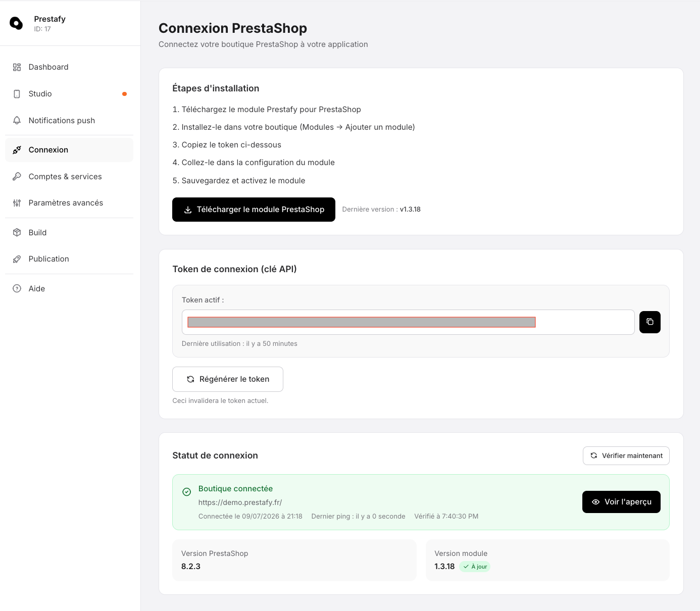Click the Prestafy logo icon
This screenshot has height=611, width=700.
[16, 23]
